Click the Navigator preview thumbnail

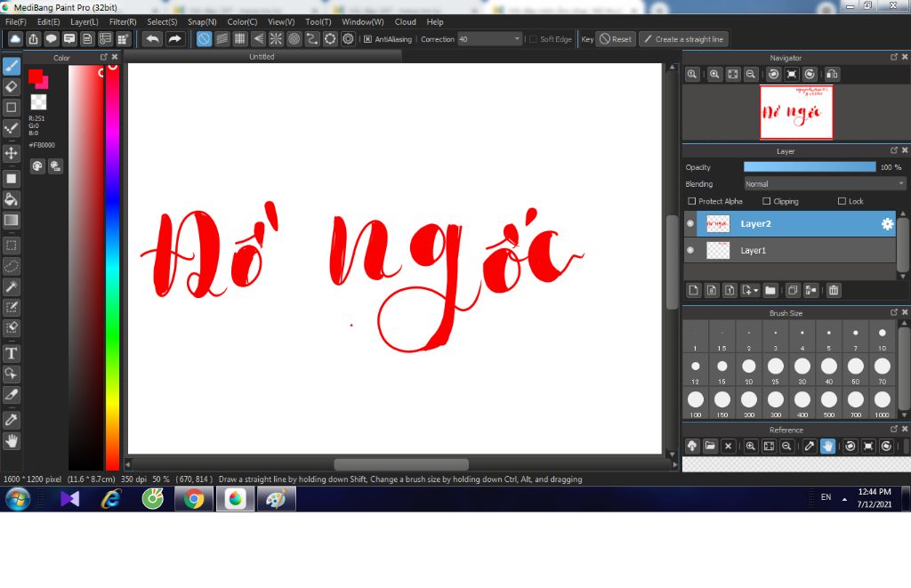tap(796, 112)
